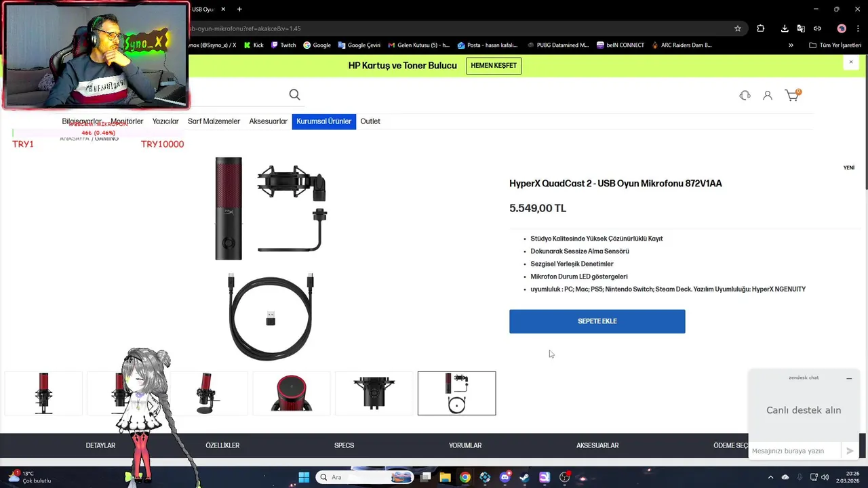Open the Google bookmark
Viewport: 868px width, 488px height.
(317, 45)
